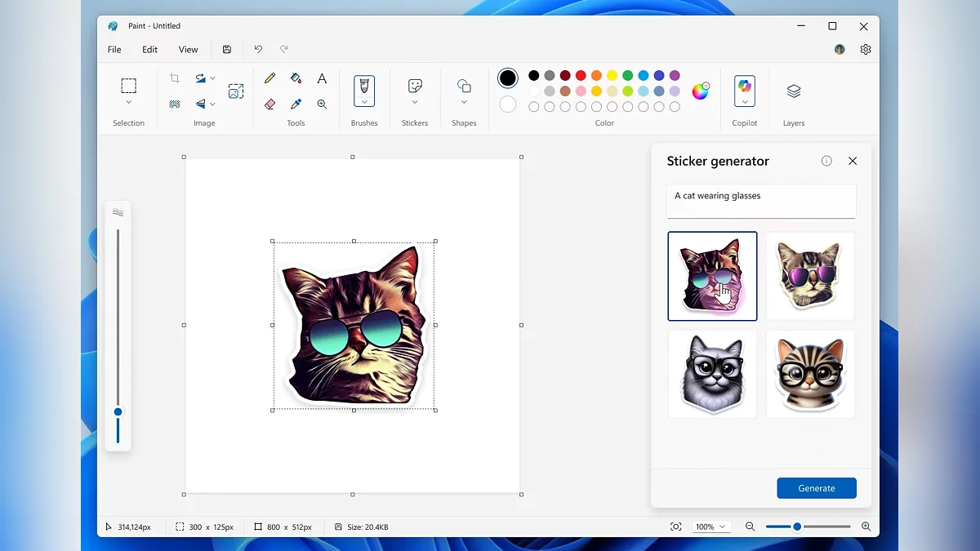
Task: Click the Generate button
Action: (816, 488)
